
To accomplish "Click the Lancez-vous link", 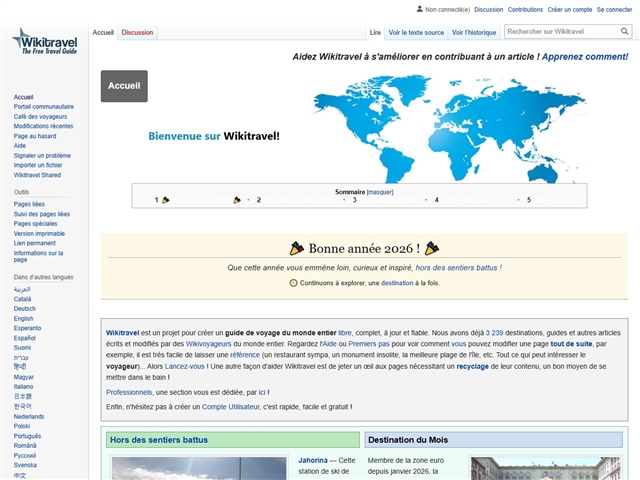I will coord(184,367).
